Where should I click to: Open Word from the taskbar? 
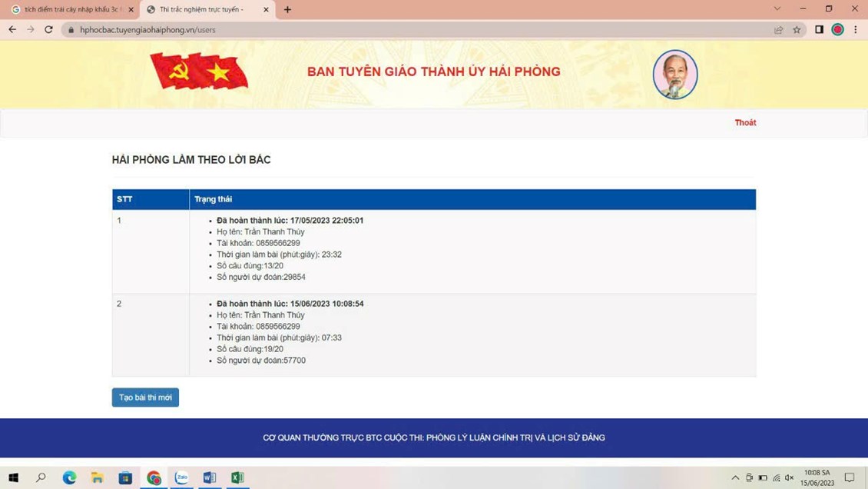[209, 477]
